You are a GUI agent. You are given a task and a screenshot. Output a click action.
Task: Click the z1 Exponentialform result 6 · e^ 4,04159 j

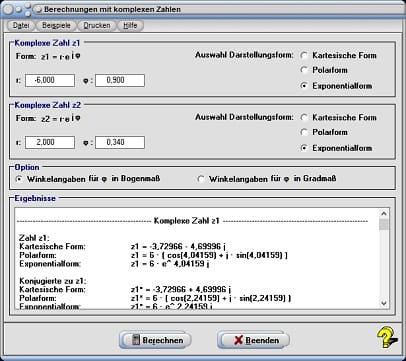tap(170, 264)
